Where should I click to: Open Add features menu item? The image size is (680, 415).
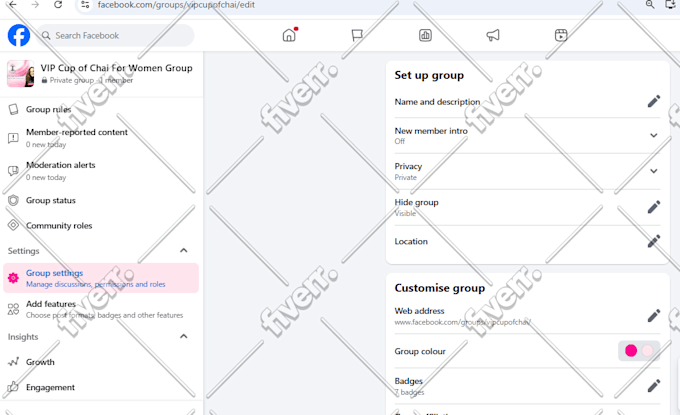point(101,309)
